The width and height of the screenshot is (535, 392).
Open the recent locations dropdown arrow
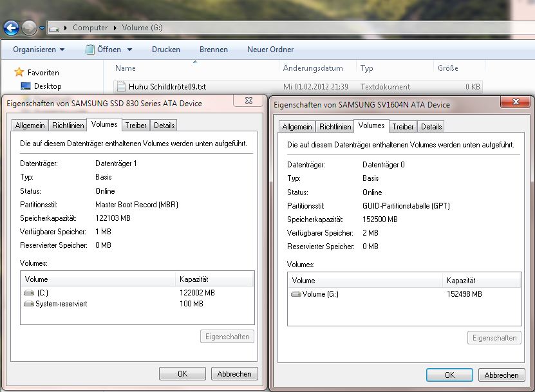pos(42,28)
